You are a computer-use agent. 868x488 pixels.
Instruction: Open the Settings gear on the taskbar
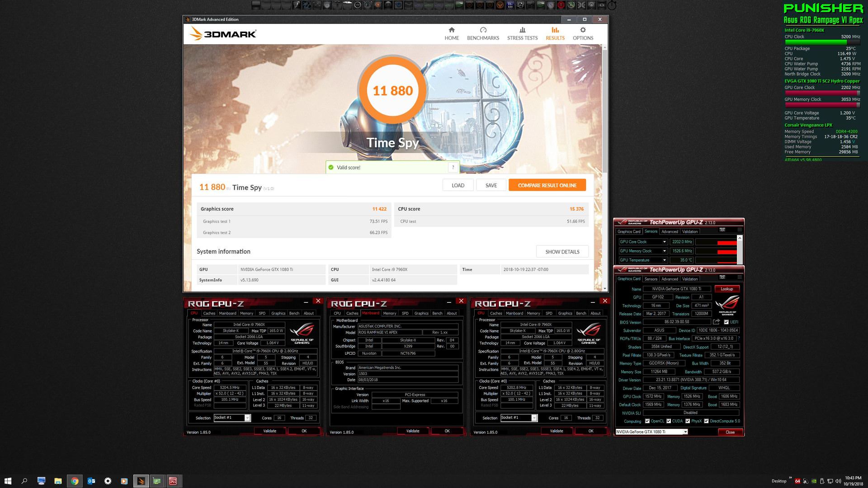[108, 481]
